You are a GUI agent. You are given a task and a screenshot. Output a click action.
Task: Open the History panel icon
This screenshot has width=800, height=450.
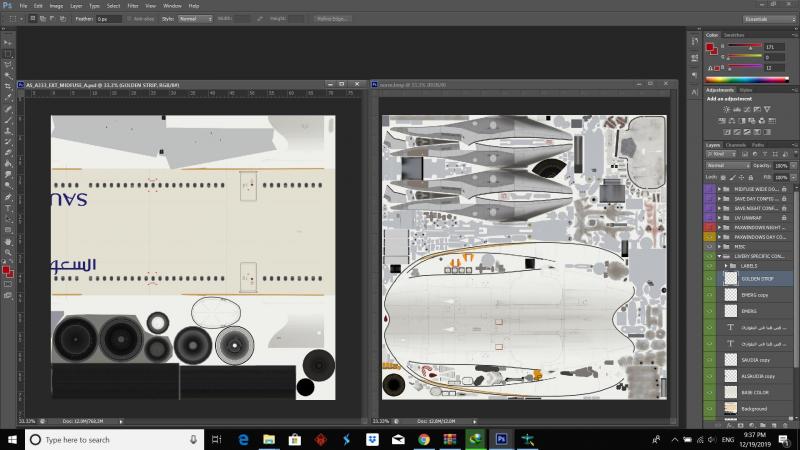point(694,41)
